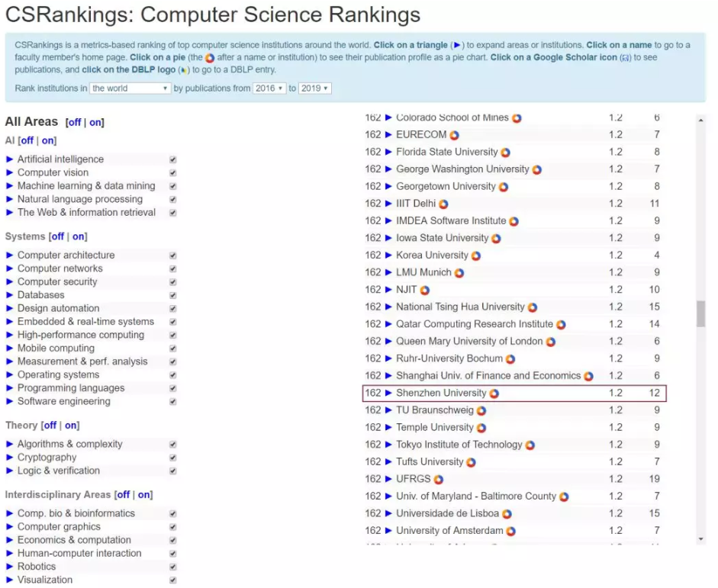Expand Korea University faculty list
Viewport: 718px width, 588px height.
point(388,255)
